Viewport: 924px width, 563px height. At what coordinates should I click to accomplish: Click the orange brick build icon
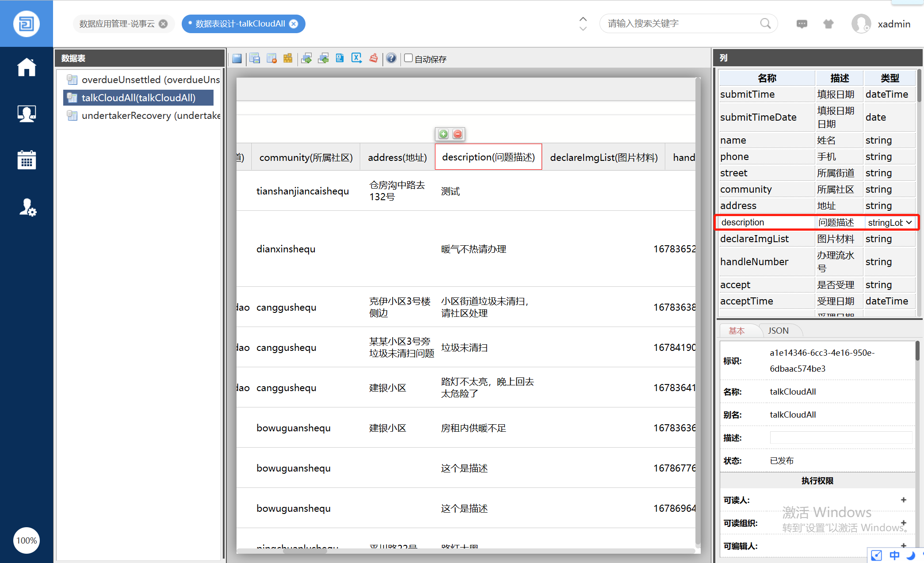point(288,58)
